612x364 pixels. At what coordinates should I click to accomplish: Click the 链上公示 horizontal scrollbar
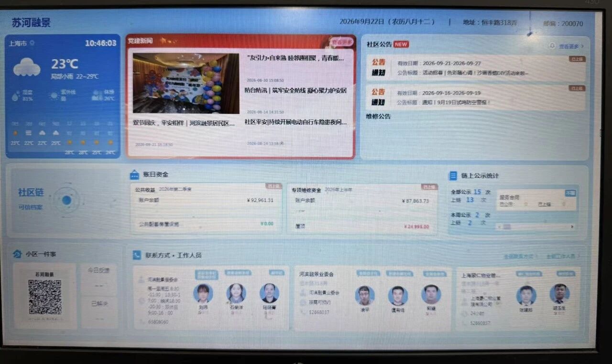(535, 227)
